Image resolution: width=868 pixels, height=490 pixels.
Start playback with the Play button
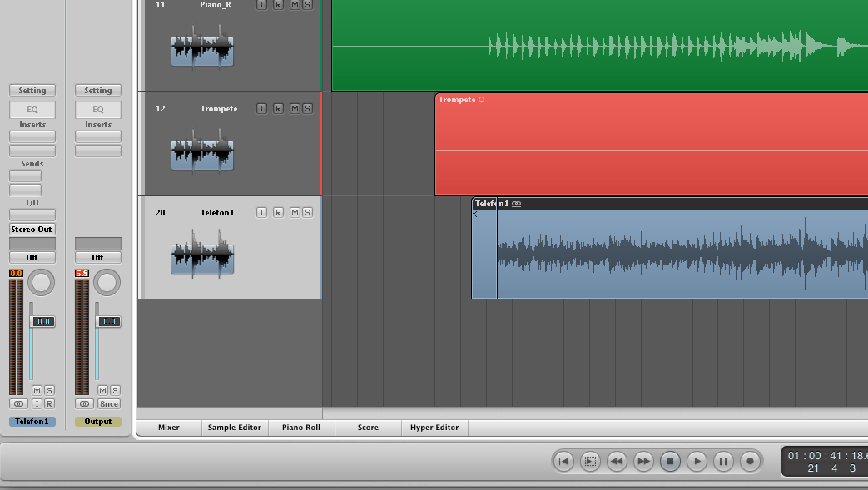[x=697, y=461]
